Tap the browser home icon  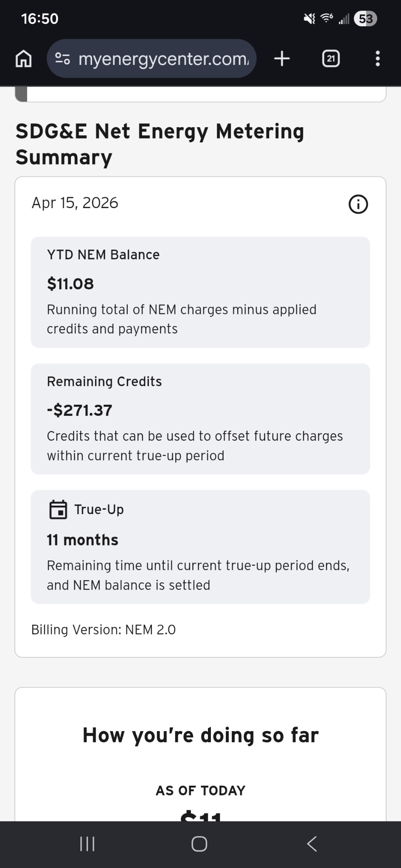coord(24,58)
